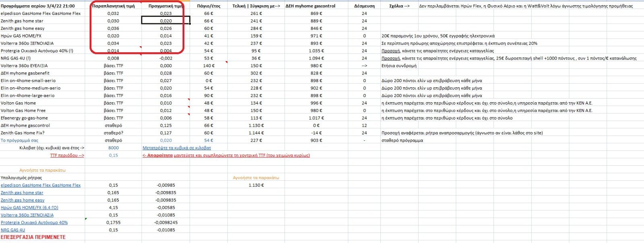Click the underlined NRG GAS 4U link

(x=13, y=230)
